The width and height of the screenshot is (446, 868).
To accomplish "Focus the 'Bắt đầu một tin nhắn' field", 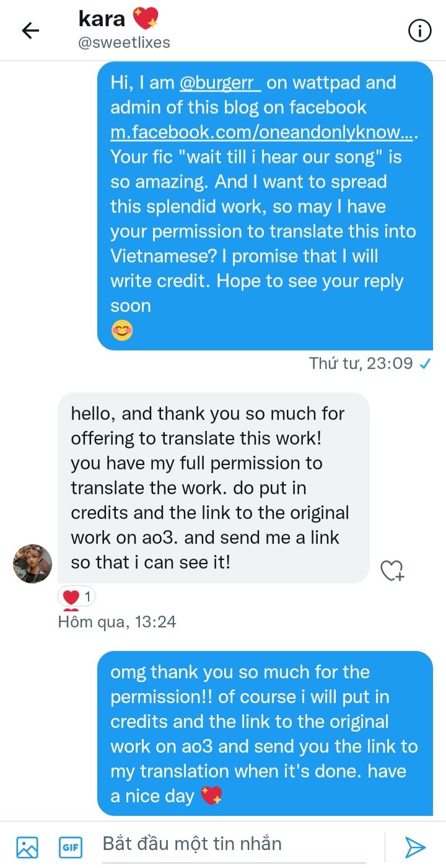I will click(242, 844).
